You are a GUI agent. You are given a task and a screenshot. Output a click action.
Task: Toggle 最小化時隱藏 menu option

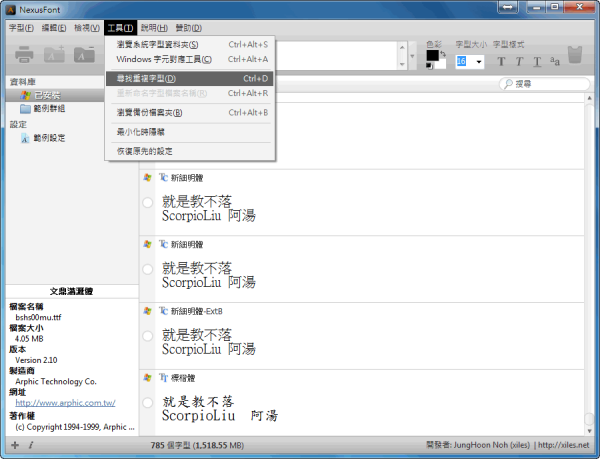pos(190,132)
